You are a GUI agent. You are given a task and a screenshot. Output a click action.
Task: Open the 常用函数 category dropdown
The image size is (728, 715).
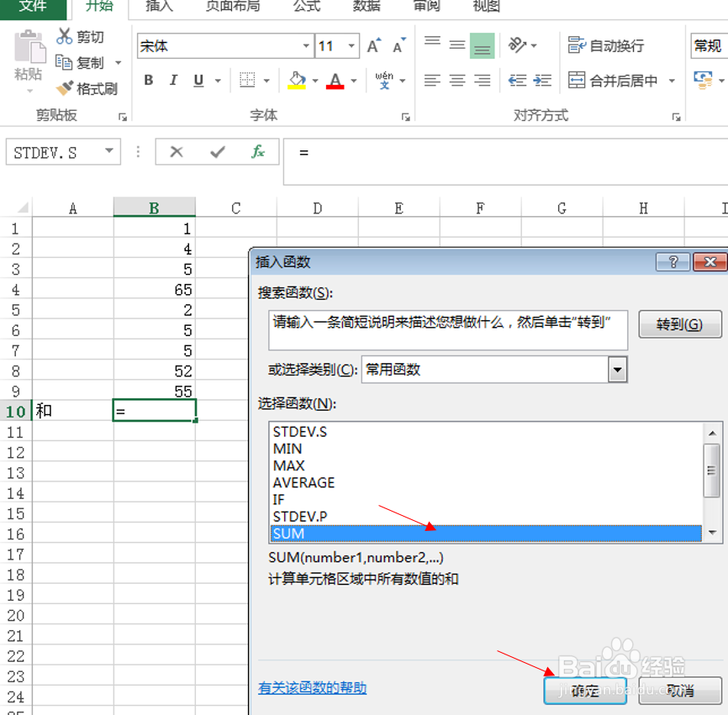(618, 370)
